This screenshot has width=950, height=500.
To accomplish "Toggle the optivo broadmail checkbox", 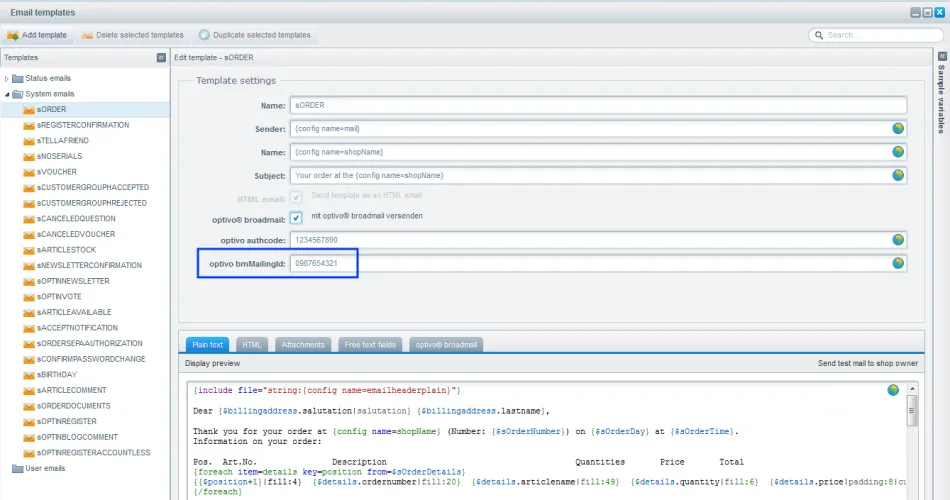I will [x=296, y=218].
